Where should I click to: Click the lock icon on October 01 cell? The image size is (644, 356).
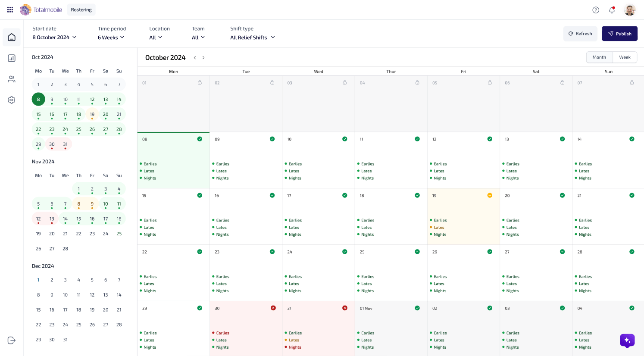pyautogui.click(x=200, y=82)
